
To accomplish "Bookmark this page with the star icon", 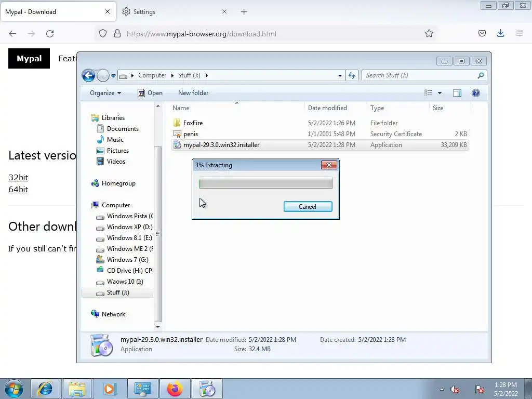I will click(429, 34).
